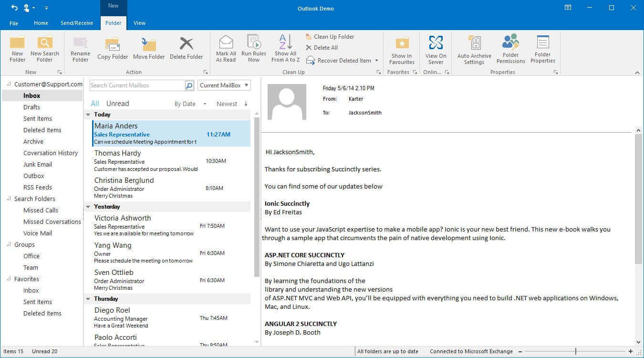Switch to the Home tab
644x358 pixels.
pos(41,23)
